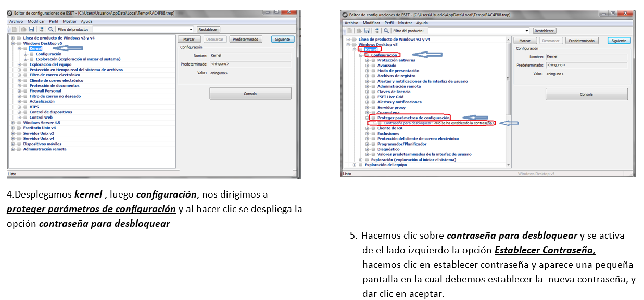Select Valores predeterminados de la interfaz item
The width and height of the screenshot is (644, 300).
[x=424, y=154]
